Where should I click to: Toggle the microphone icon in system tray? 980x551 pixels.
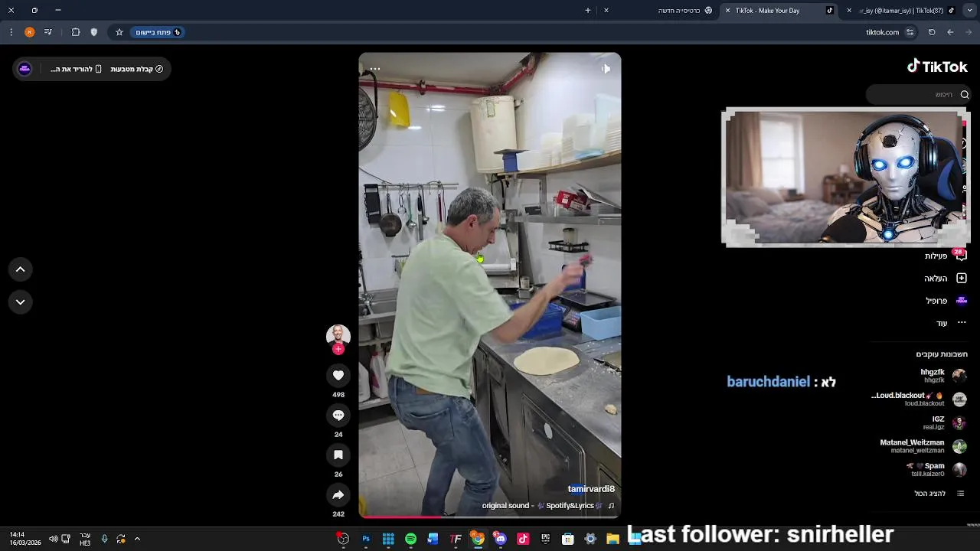pyautogui.click(x=104, y=539)
